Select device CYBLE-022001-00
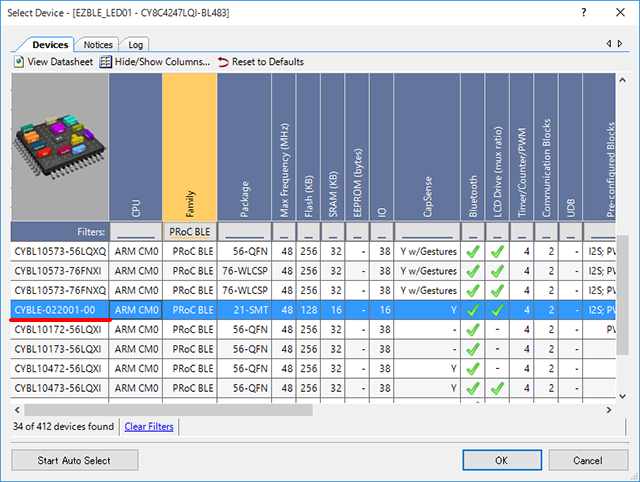Screen dimensions: 640x482 click(x=60, y=310)
